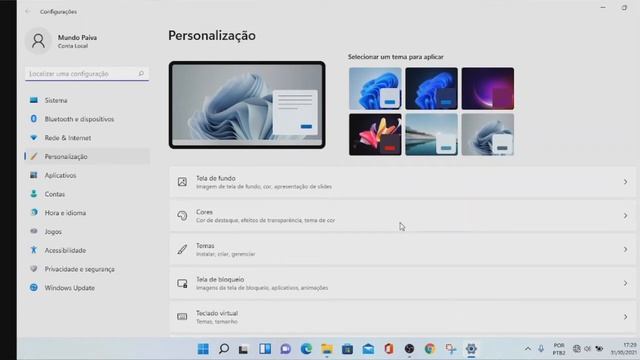The image size is (640, 360).
Task: Apply the light blue bloom Windows theme
Action: click(x=375, y=89)
